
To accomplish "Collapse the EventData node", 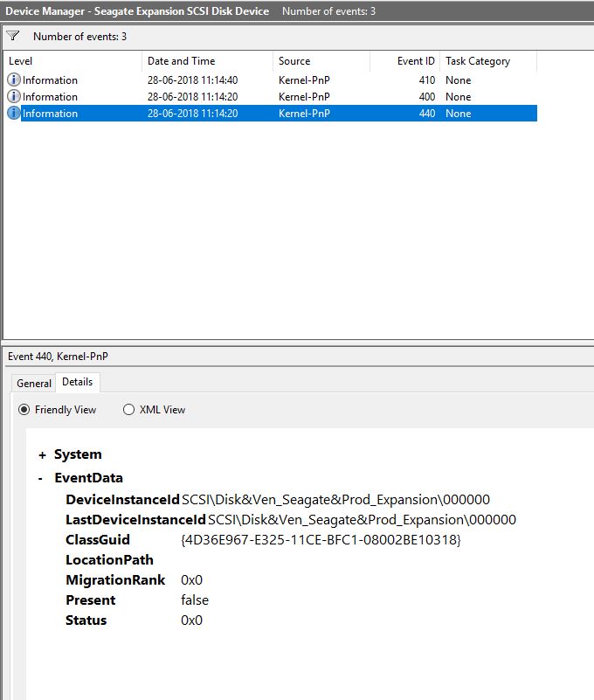I will click(40, 479).
